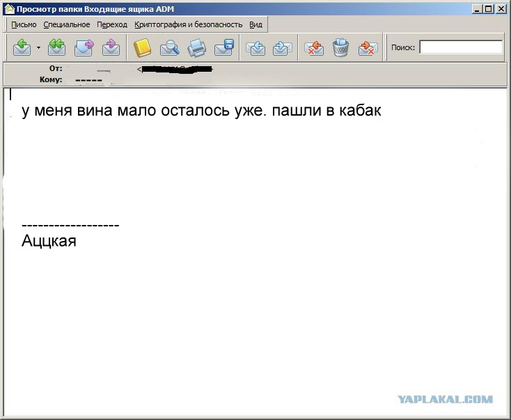Open the Reply button dropdown arrow
Image resolution: width=511 pixels, height=420 pixels.
tap(38, 47)
